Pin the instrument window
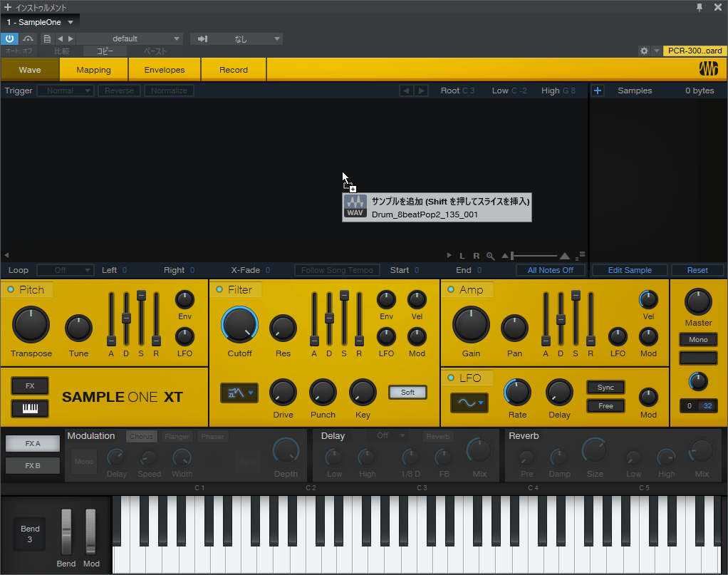The height and width of the screenshot is (575, 728). point(700,7)
